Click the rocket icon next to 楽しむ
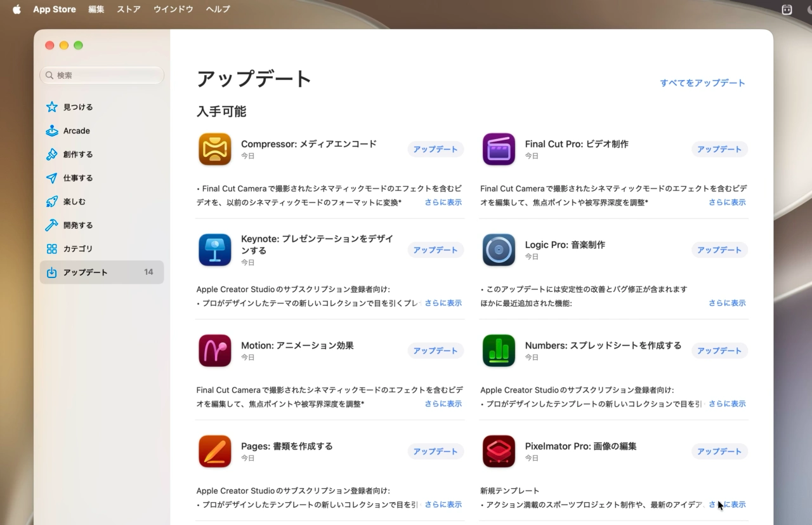Viewport: 812px width, 525px height. [x=52, y=202]
